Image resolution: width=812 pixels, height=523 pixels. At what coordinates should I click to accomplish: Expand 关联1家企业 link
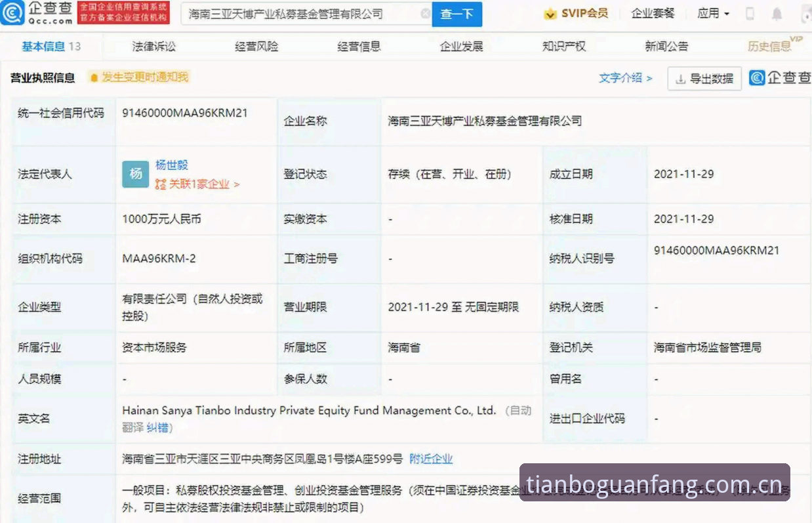(204, 184)
